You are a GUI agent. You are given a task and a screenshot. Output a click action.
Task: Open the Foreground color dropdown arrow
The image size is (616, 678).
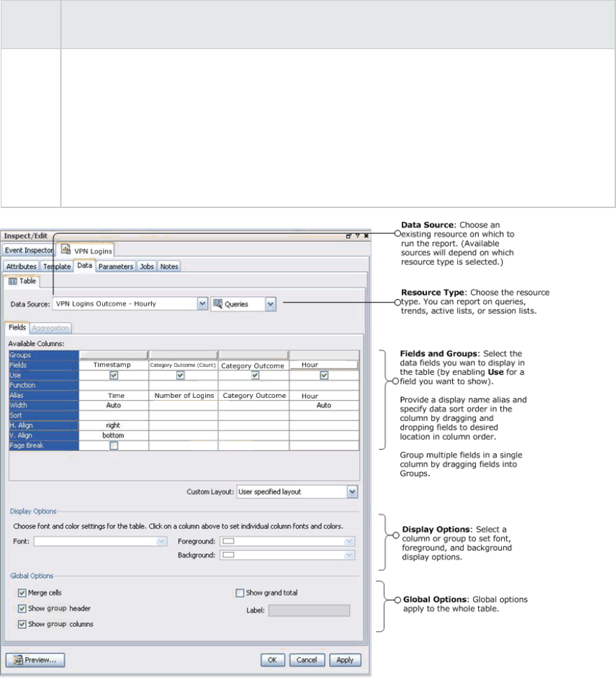click(x=349, y=541)
